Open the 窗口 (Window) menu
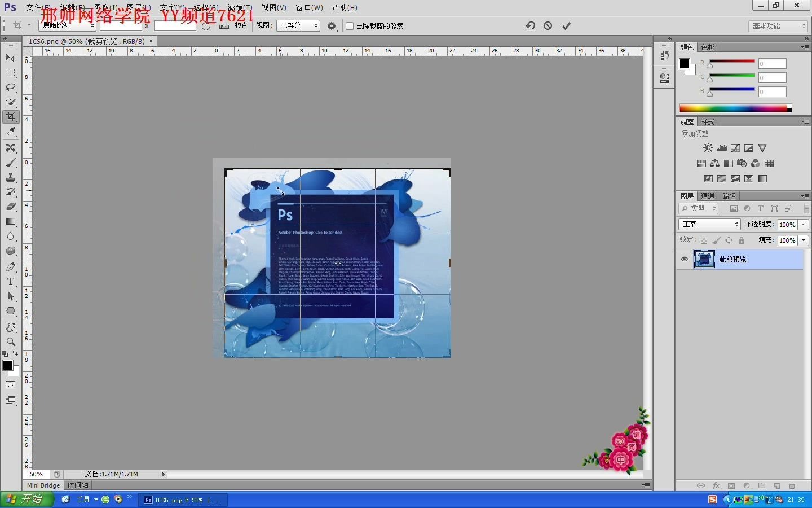812x508 pixels. click(309, 7)
